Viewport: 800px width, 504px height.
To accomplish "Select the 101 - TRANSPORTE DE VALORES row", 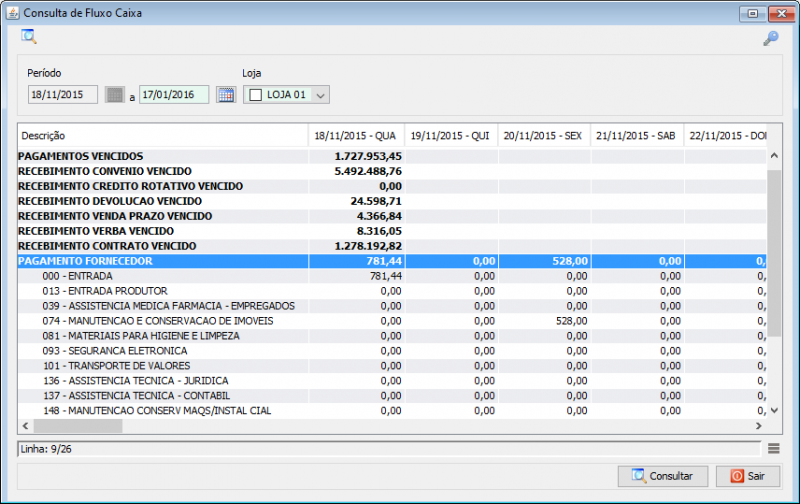I will pos(392,366).
